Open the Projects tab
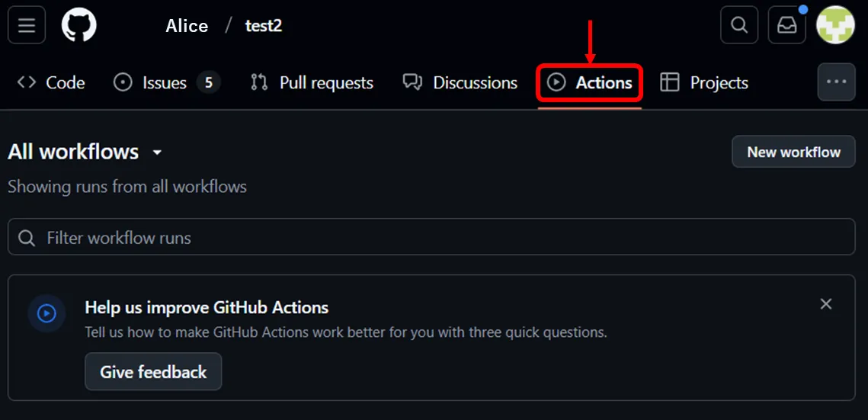868x420 pixels. point(704,82)
